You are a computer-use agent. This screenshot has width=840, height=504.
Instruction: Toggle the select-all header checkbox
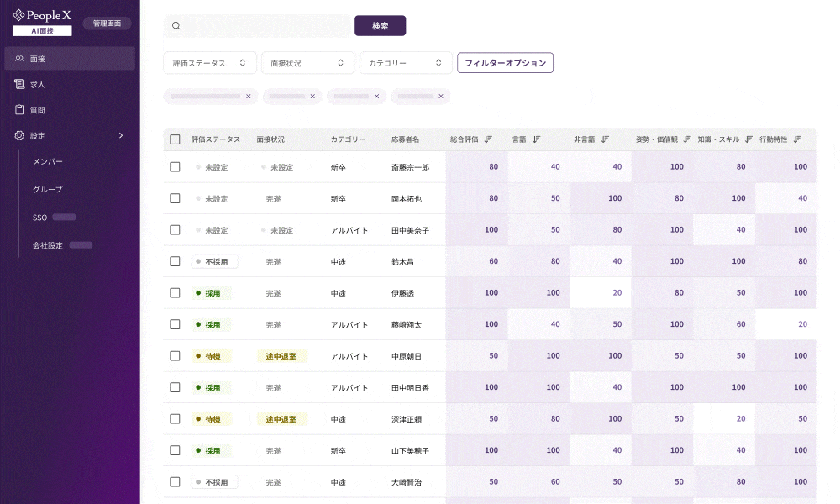click(175, 139)
